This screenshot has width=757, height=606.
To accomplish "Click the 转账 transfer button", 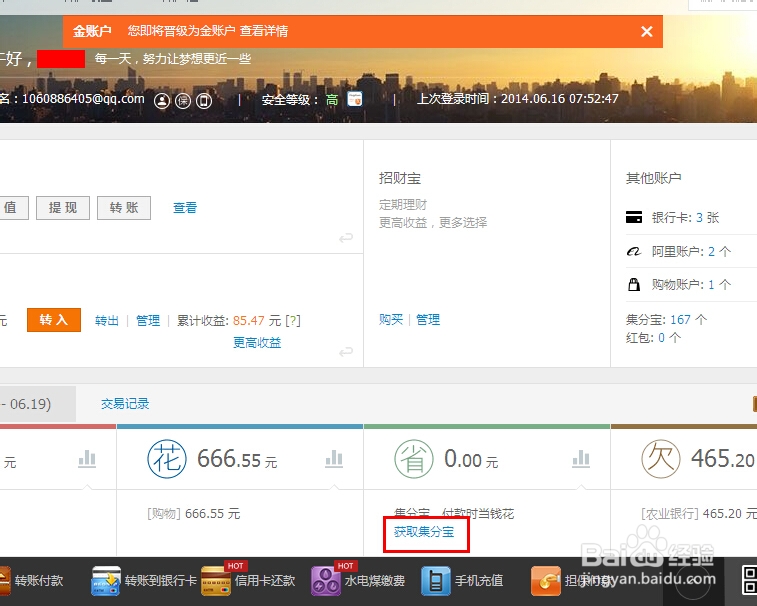I will [124, 208].
